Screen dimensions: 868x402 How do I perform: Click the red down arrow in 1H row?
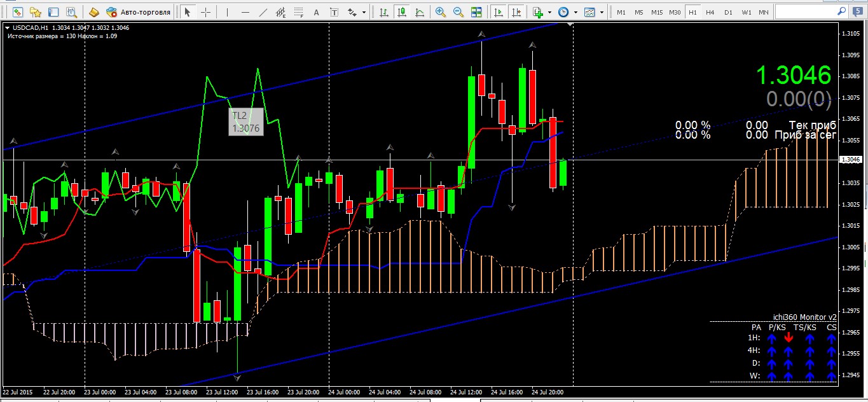[789, 338]
